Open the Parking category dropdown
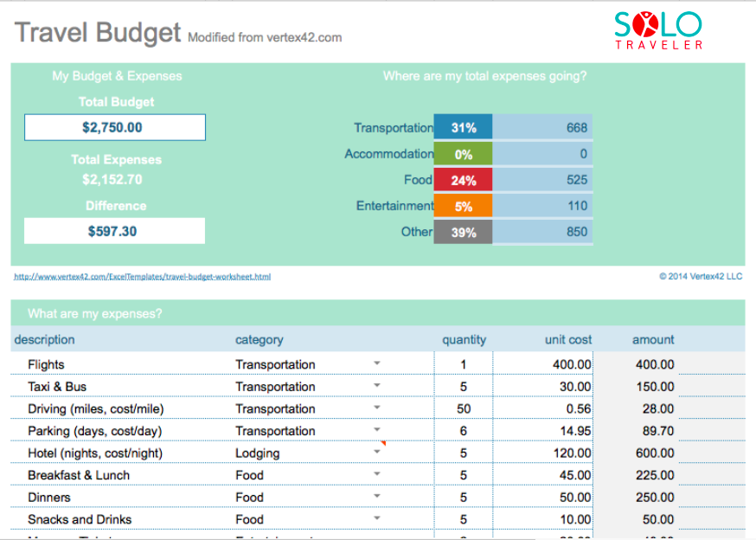The height and width of the screenshot is (540, 756). tap(377, 430)
